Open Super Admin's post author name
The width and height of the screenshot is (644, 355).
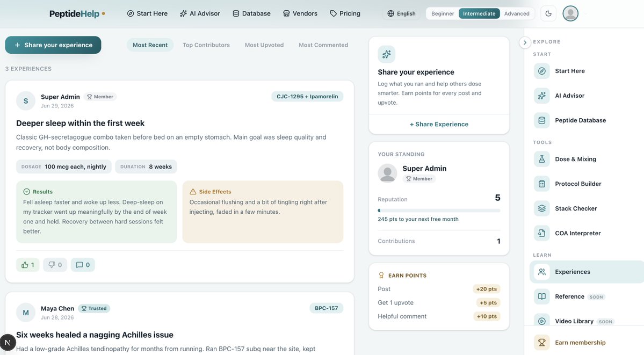60,97
